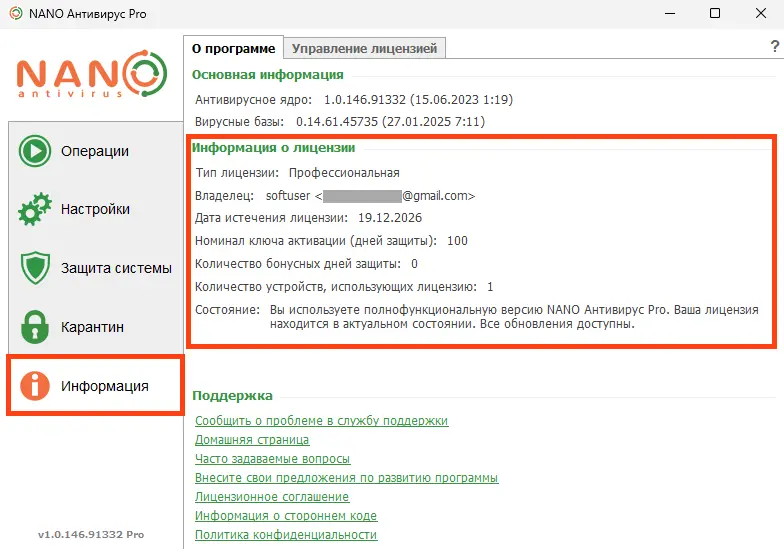Viewport: 784px width, 549px height.
Task: Switch to the О программе tab
Action: coord(234,48)
